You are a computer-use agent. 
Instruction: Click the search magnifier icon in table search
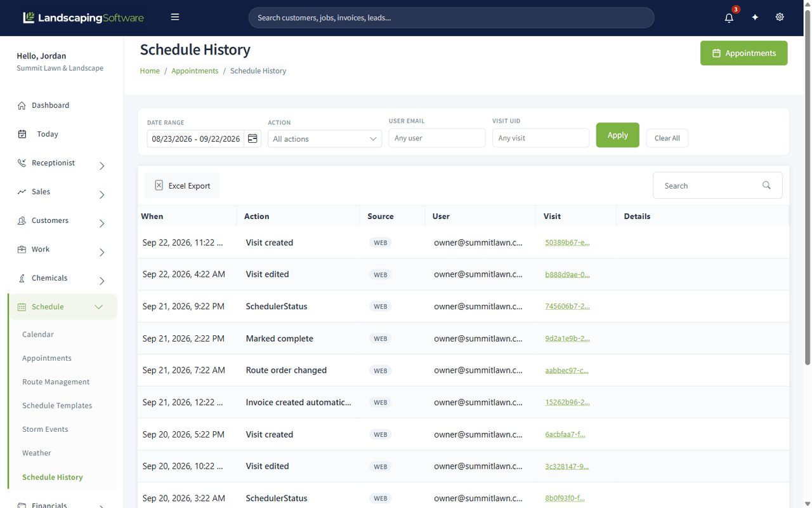tap(766, 185)
